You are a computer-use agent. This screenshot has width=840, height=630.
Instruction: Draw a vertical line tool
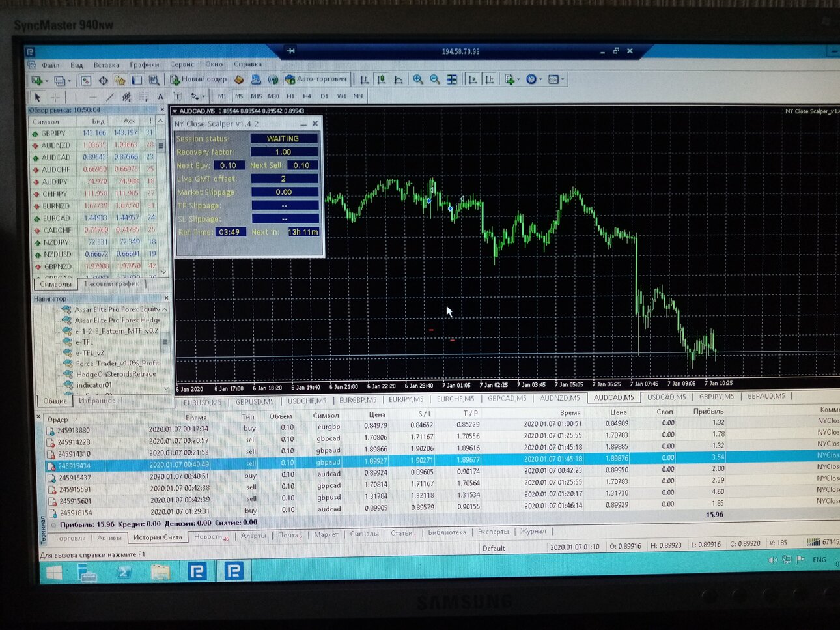(76, 97)
